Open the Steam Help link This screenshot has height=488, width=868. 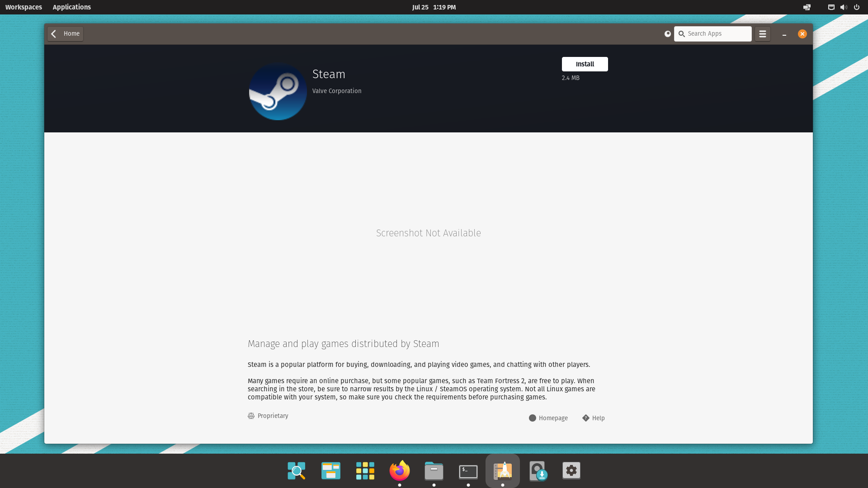coord(594,418)
